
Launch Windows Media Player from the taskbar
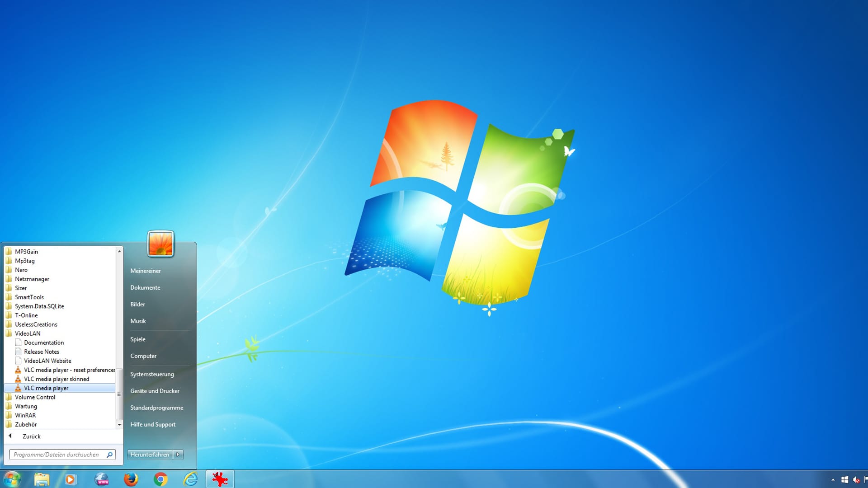tap(71, 479)
